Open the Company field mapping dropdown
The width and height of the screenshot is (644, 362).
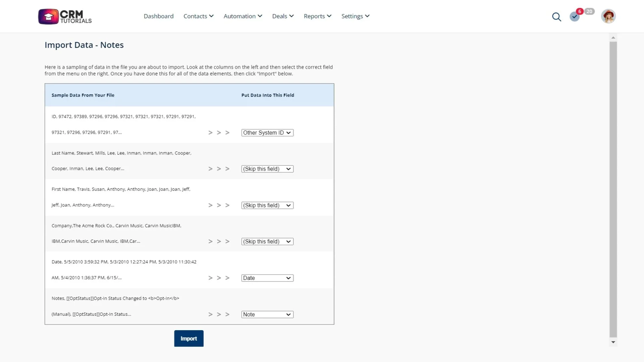pos(267,242)
